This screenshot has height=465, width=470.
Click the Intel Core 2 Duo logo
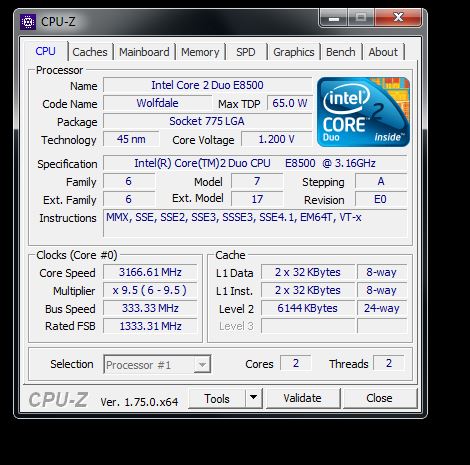tap(363, 112)
